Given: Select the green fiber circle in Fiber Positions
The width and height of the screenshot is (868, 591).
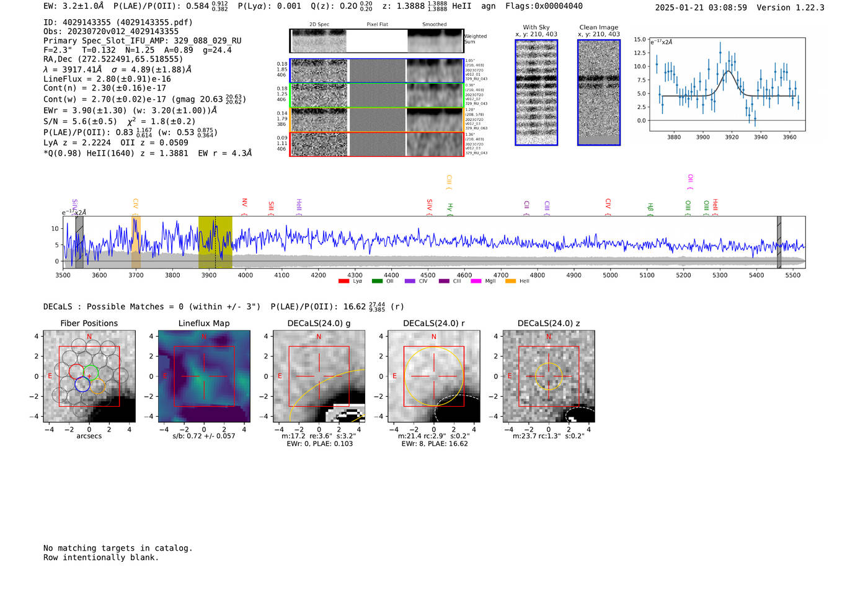Looking at the screenshot, I should (91, 373).
